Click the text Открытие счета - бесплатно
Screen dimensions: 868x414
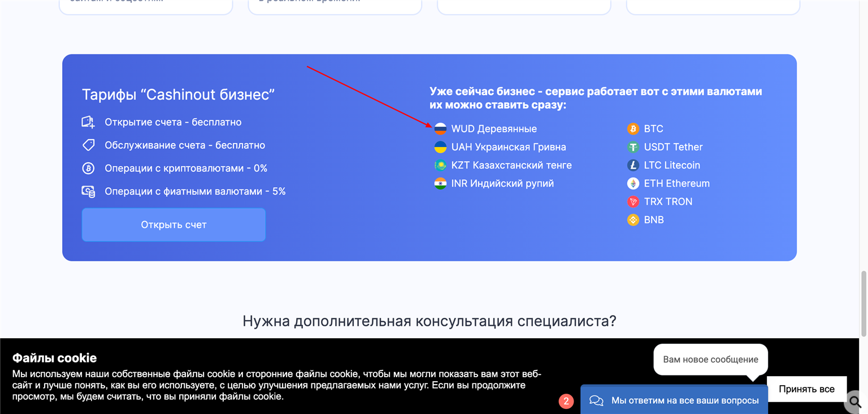point(173,122)
